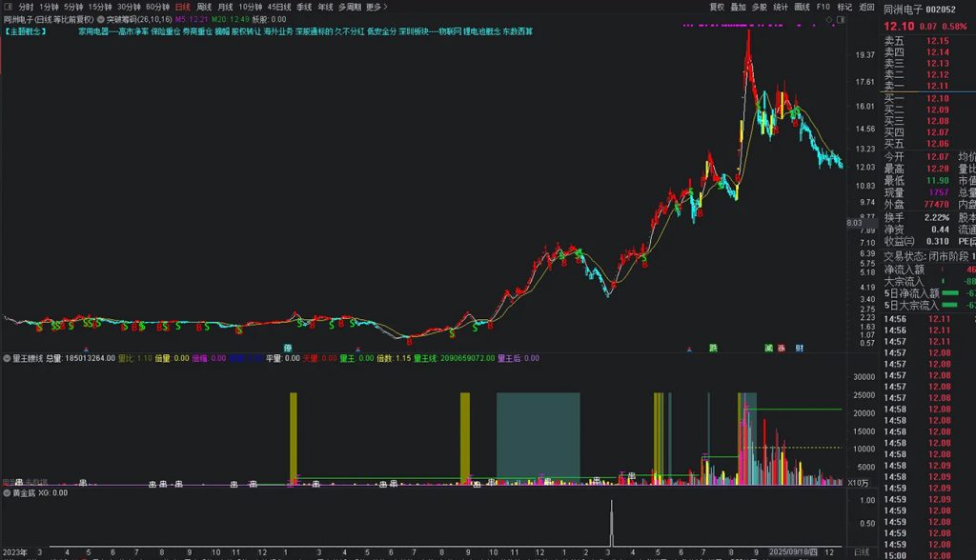Click the 量王腰线 indicator settings icon
The width and height of the screenshot is (976, 560).
point(7,358)
